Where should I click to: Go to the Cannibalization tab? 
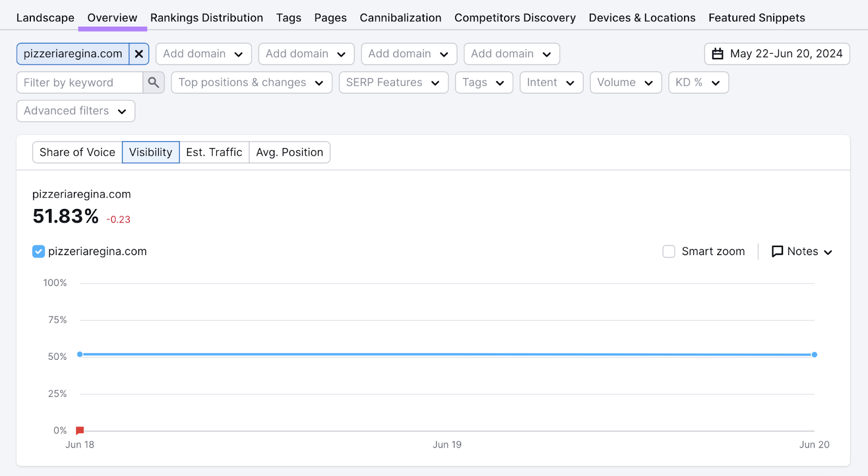(x=400, y=18)
